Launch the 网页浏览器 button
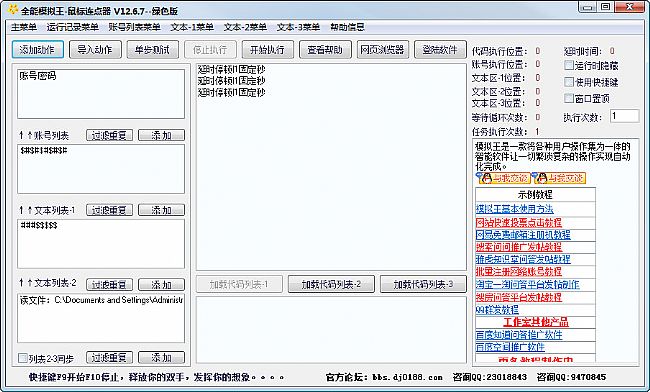Screen dimensions: 650x392 [x=383, y=50]
